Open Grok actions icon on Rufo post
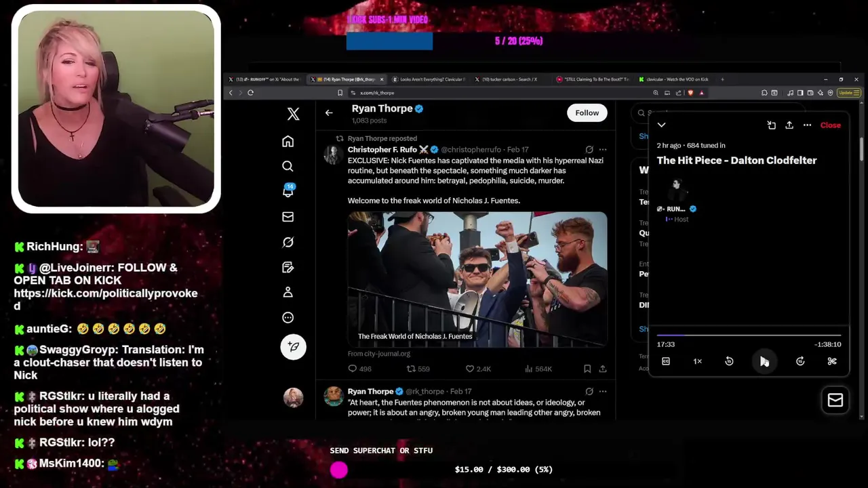This screenshot has width=868, height=488. (x=589, y=150)
